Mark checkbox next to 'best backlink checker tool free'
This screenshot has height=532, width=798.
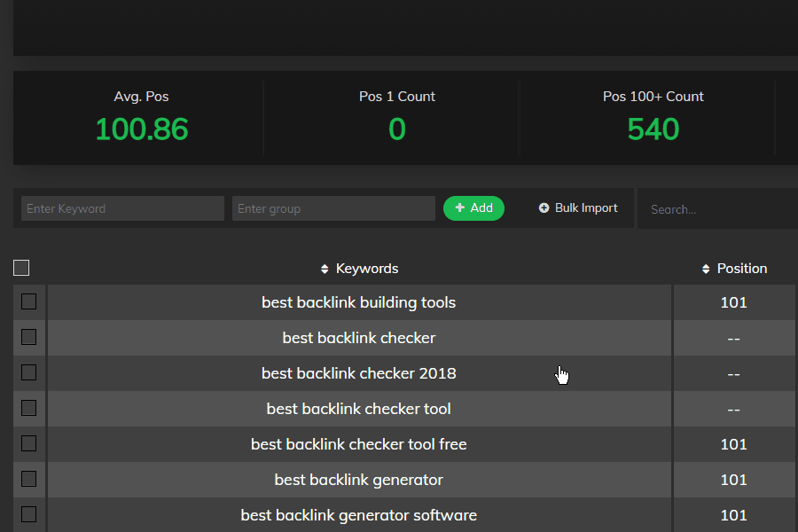point(28,443)
